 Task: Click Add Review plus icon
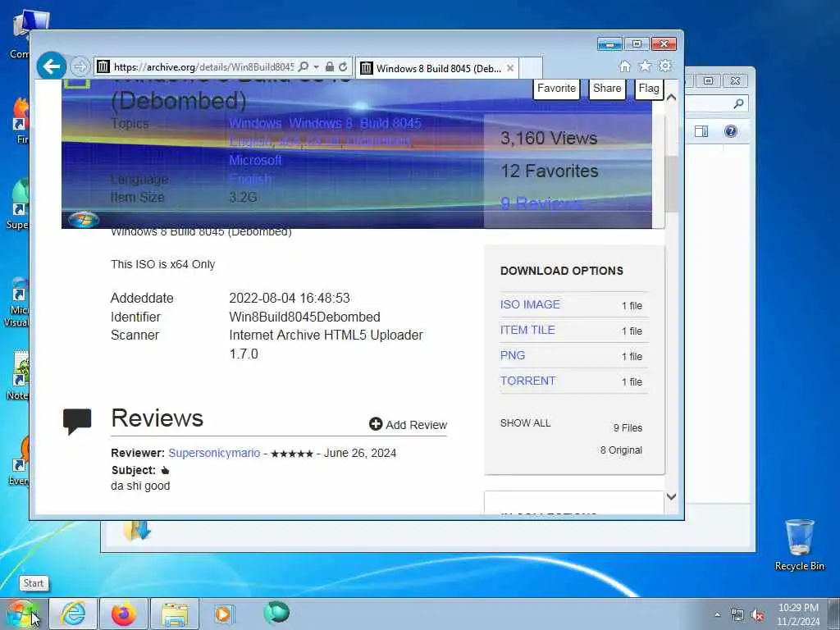pos(376,424)
